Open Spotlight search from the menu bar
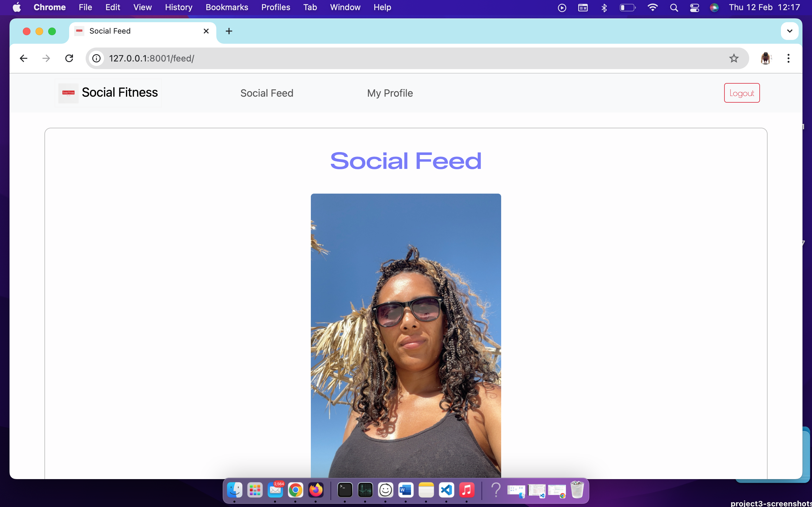Image resolution: width=812 pixels, height=507 pixels. (x=674, y=7)
